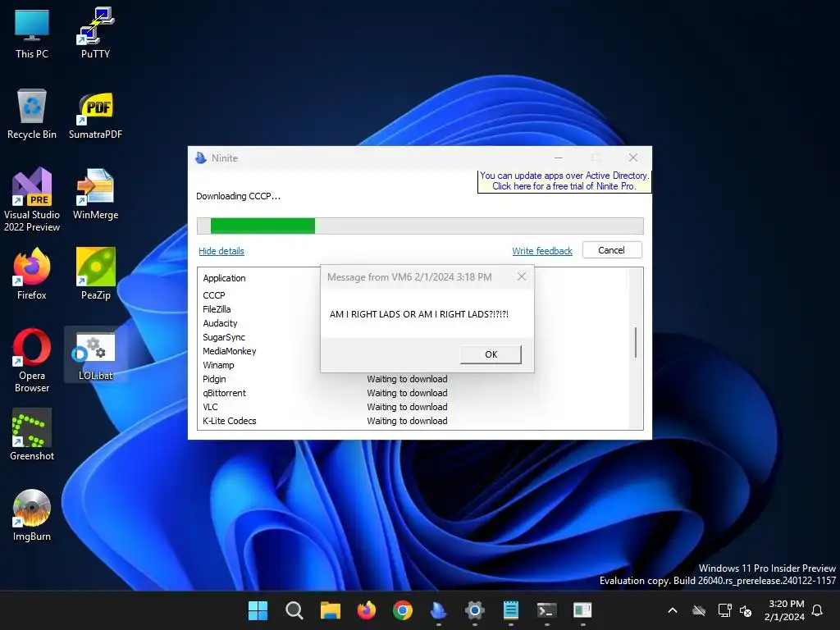Select the PuTTY desktop shortcut

(x=95, y=33)
